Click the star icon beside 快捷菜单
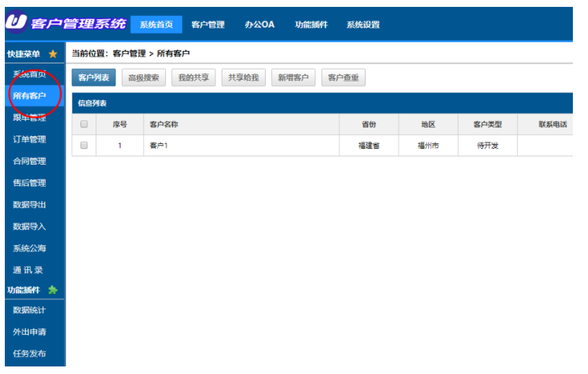The width and height of the screenshot is (588, 374). [x=53, y=54]
